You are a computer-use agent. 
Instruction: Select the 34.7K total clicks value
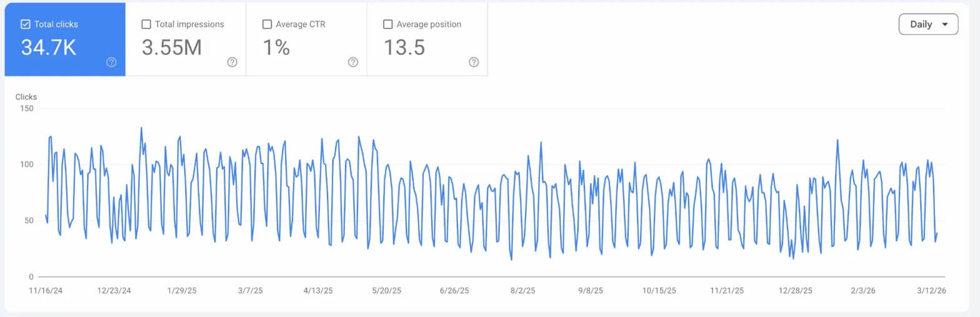pyautogui.click(x=48, y=48)
